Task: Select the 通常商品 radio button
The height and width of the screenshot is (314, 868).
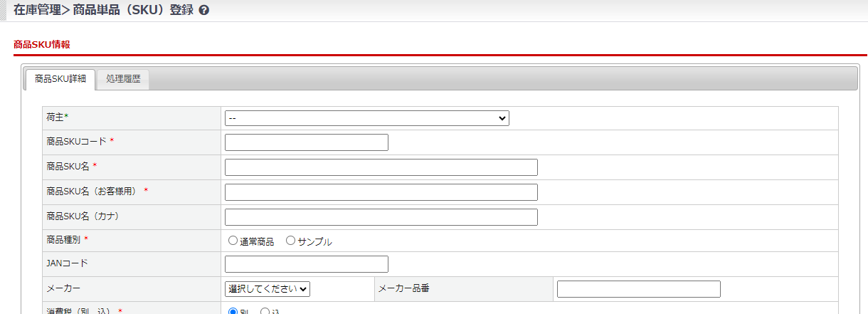Action: 233,241
